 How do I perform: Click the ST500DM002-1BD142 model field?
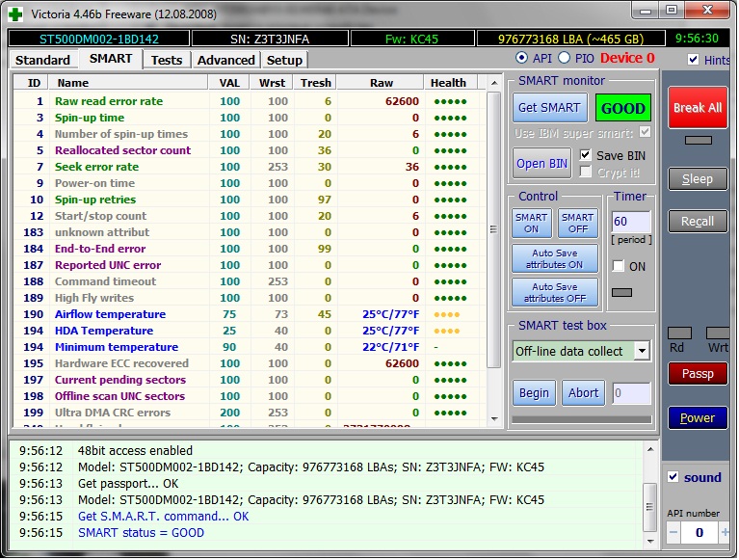[99, 39]
